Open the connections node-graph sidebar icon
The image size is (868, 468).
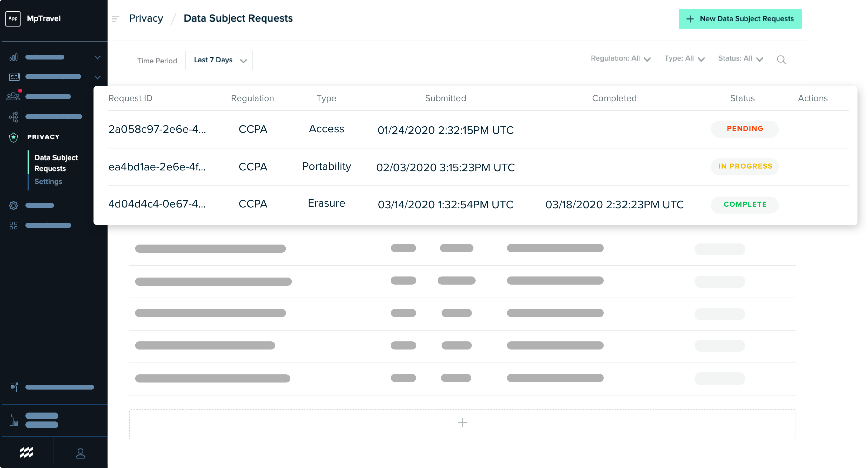14,117
